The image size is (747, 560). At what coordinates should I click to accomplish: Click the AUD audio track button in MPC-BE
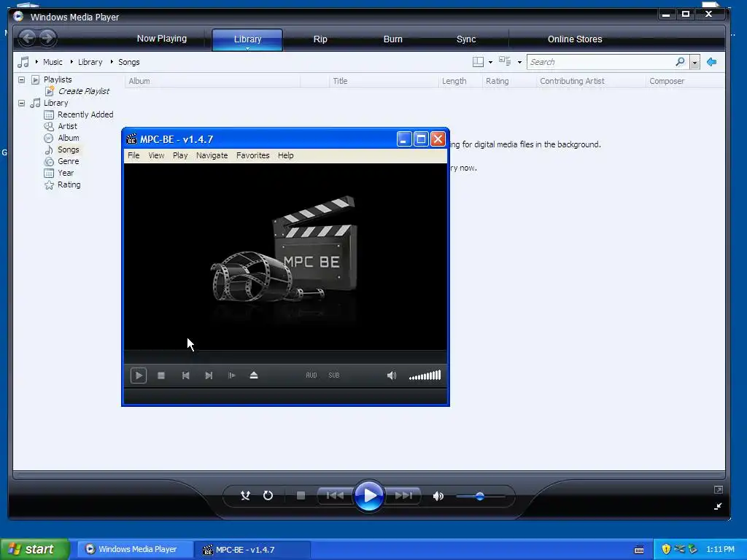[311, 376]
